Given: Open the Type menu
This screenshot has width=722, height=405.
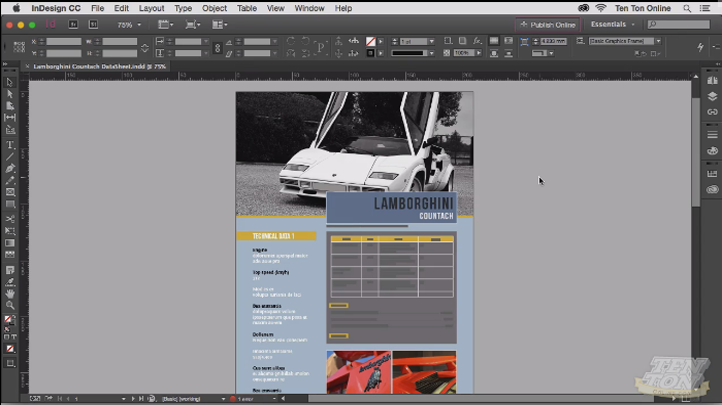Looking at the screenshot, I should coord(183,8).
